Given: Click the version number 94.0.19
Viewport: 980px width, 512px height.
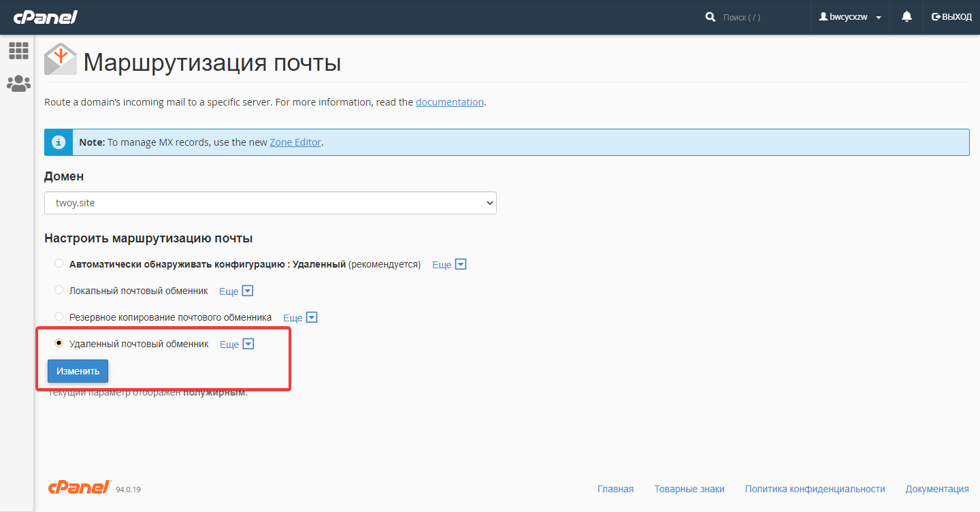Looking at the screenshot, I should point(128,490).
